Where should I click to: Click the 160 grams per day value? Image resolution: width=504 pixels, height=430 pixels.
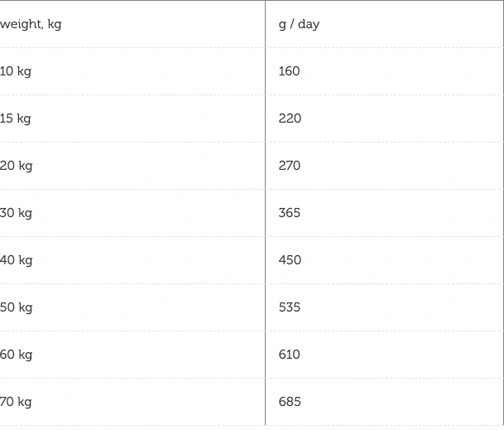pos(289,71)
